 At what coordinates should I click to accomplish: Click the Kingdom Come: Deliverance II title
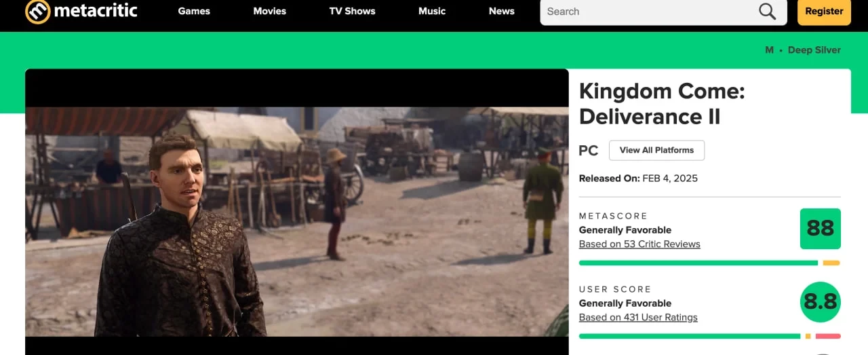662,104
